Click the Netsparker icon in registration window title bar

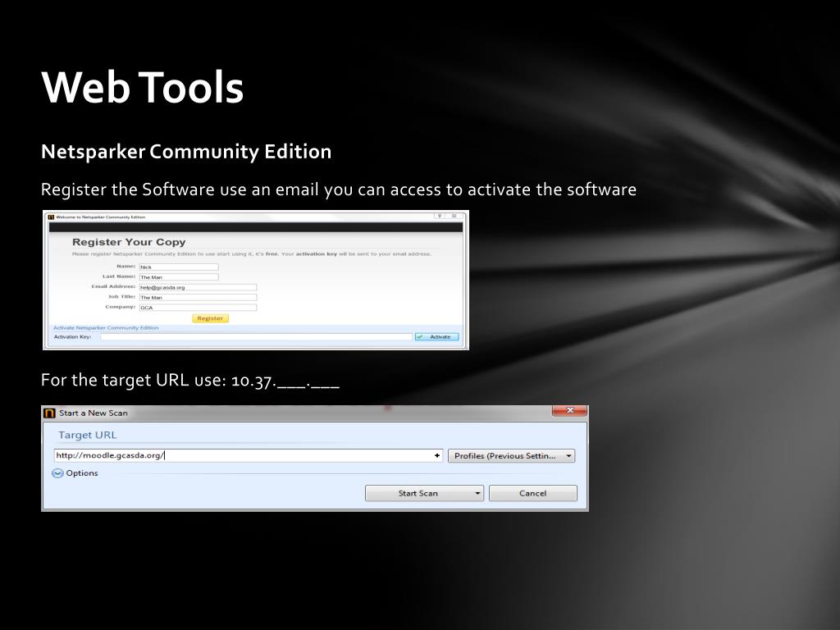(51, 217)
